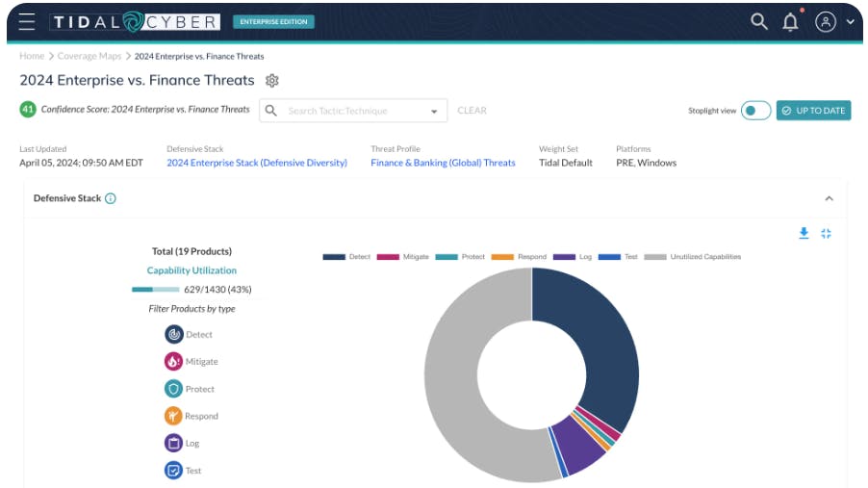
Task: Open the notifications bell
Action: click(x=790, y=22)
